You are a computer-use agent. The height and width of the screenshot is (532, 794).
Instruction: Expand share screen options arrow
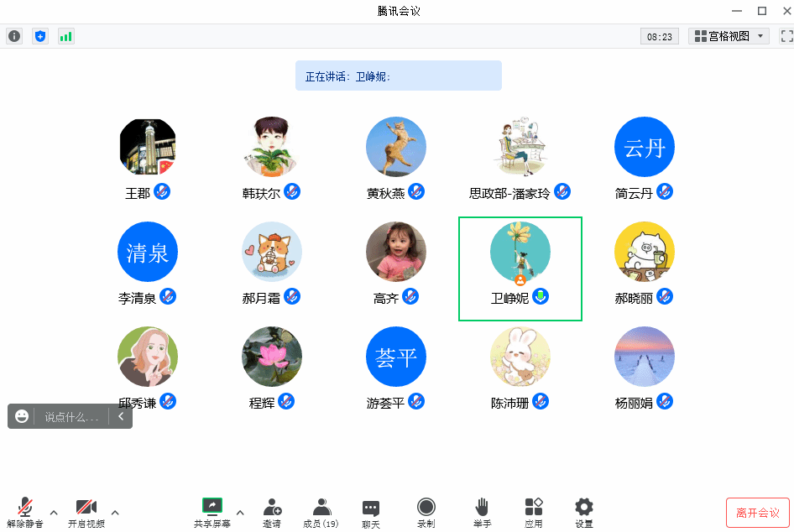point(240,512)
